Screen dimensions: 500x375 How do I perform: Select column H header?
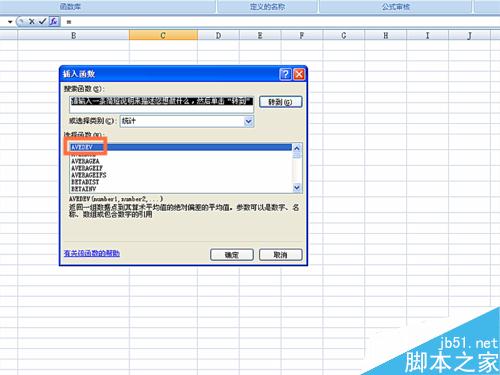tap(385, 35)
